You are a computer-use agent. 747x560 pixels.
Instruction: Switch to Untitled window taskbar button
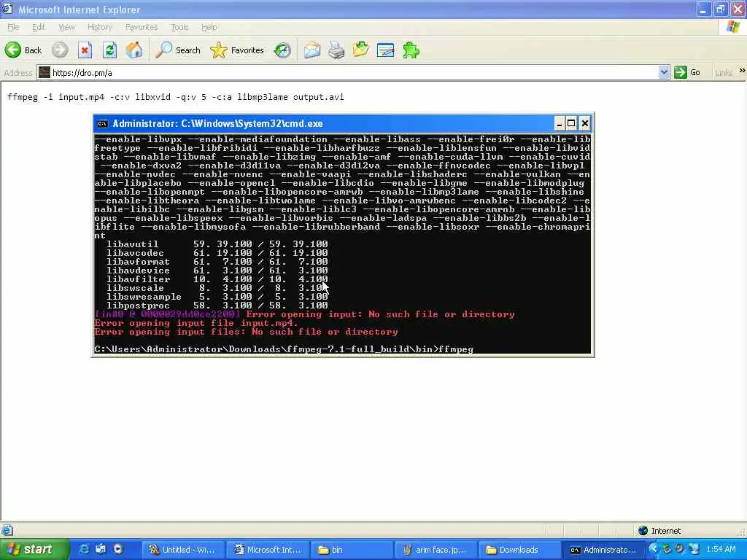point(183,550)
